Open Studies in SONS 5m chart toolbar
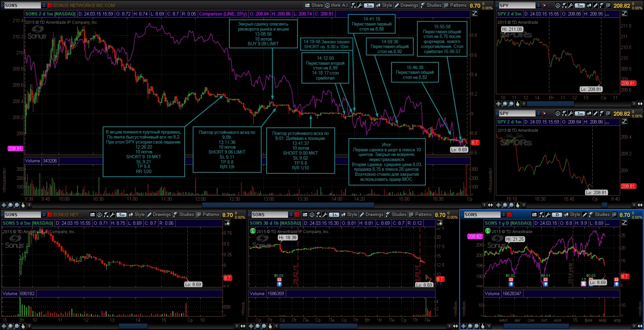 point(184,215)
